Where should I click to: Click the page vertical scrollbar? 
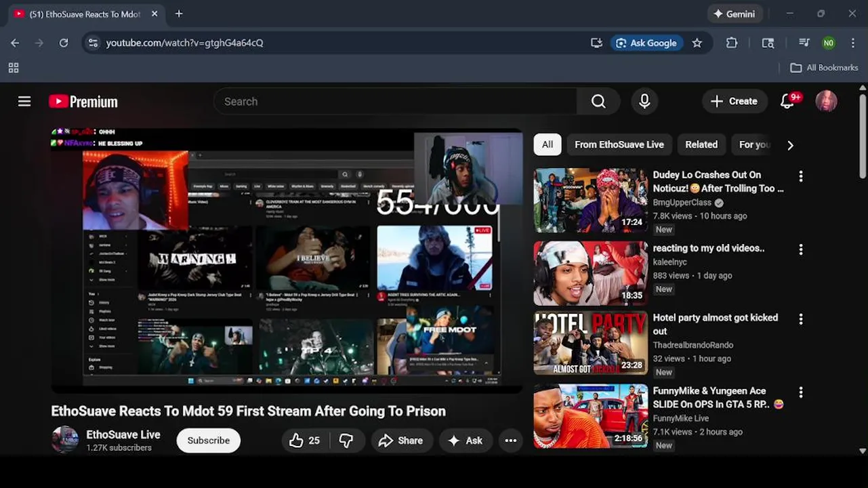(862, 136)
